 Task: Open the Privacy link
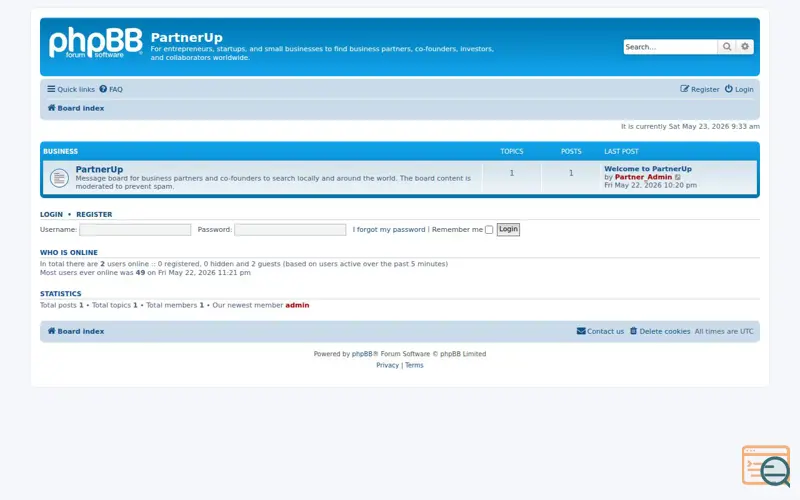click(388, 365)
